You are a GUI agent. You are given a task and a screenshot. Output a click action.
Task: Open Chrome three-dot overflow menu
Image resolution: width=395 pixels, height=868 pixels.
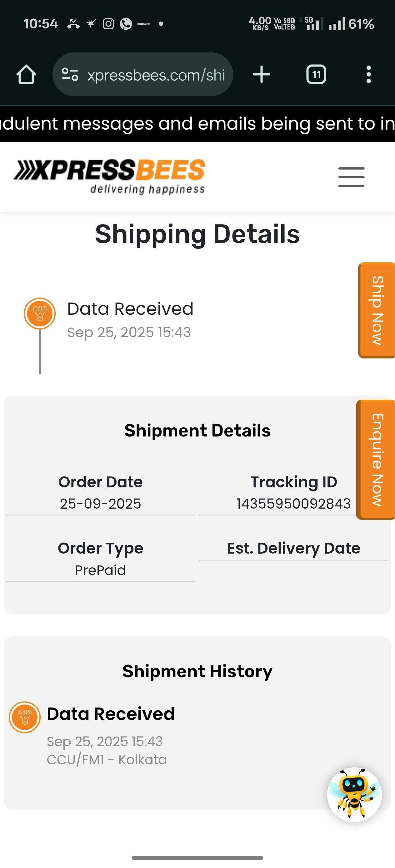pos(369,75)
